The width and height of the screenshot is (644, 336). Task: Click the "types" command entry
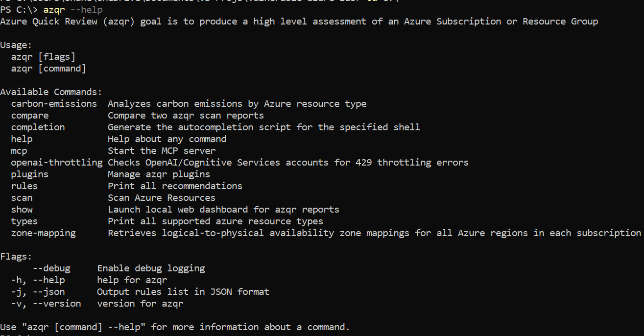coord(24,221)
